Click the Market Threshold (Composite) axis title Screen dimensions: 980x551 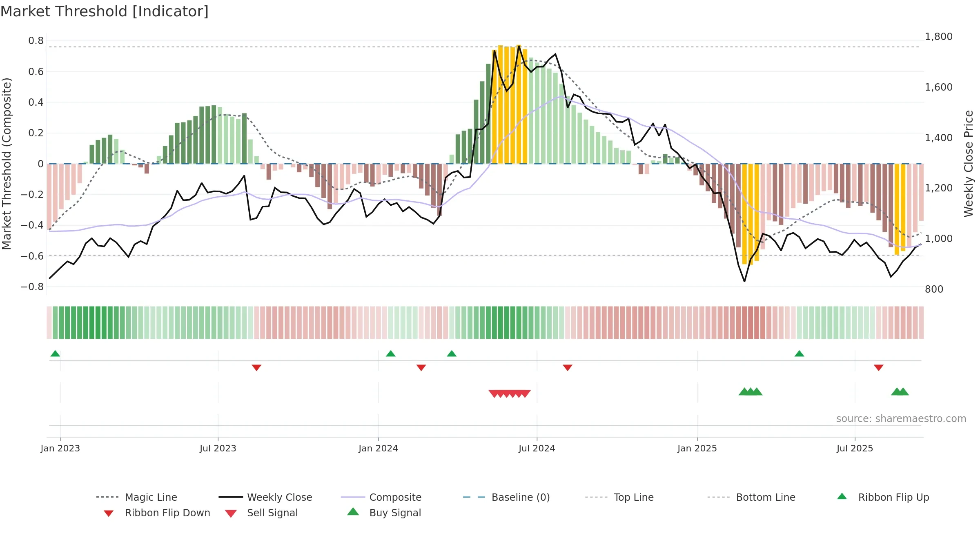(x=7, y=164)
